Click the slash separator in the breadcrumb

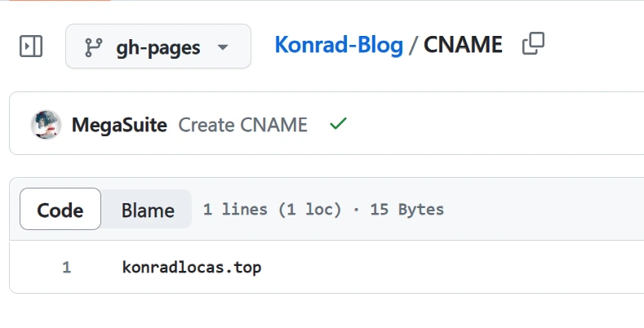pyautogui.click(x=414, y=45)
